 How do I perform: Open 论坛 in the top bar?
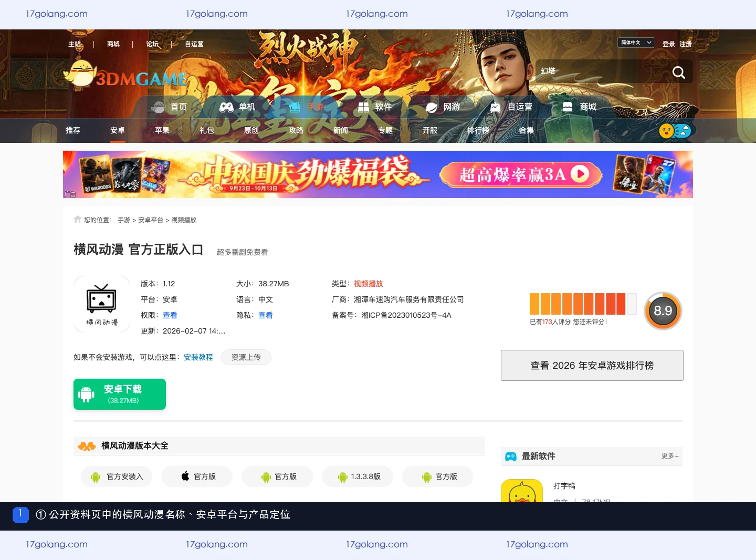tap(152, 44)
